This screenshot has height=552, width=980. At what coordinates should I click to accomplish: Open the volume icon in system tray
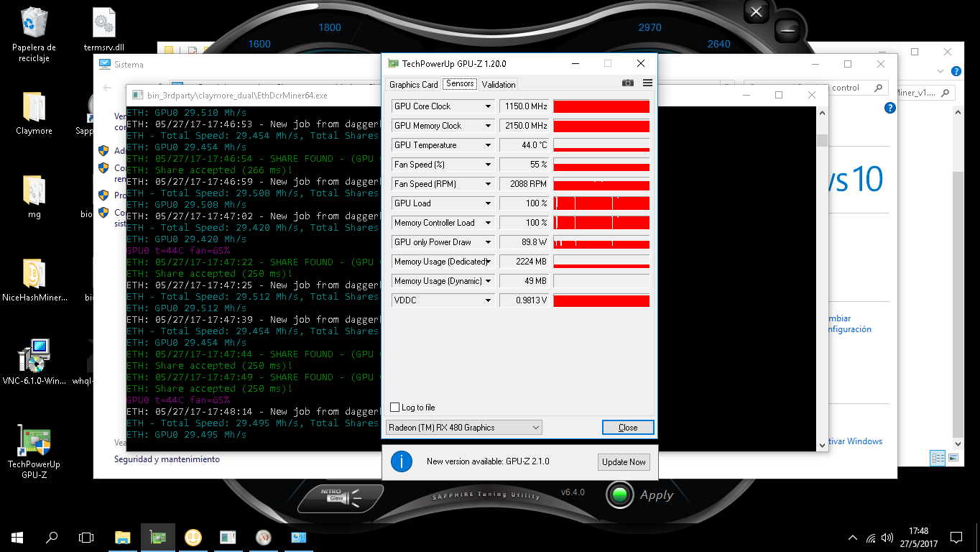click(887, 538)
